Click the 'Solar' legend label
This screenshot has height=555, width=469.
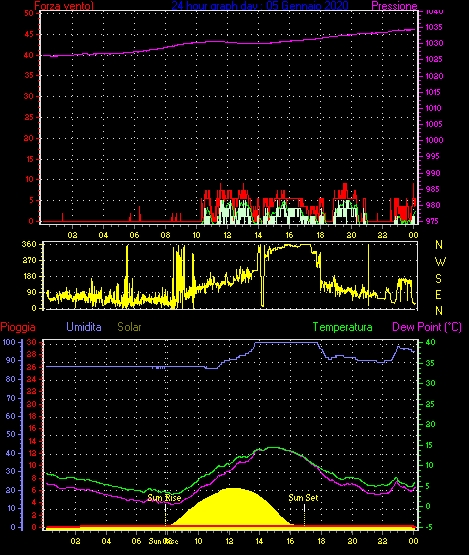129,327
